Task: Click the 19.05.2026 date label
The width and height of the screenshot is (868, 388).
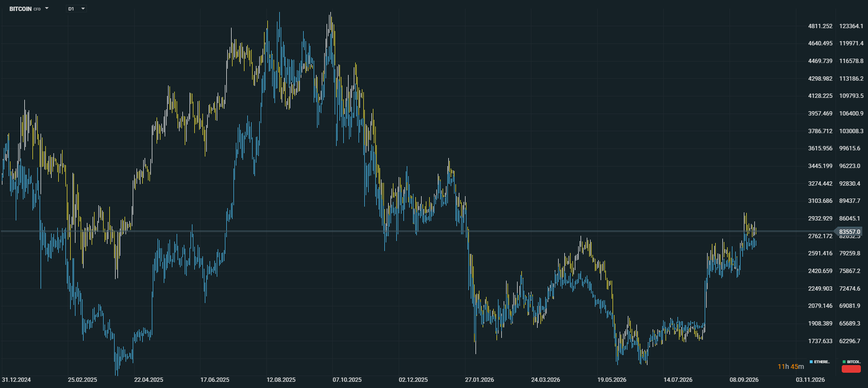Action: (612, 380)
